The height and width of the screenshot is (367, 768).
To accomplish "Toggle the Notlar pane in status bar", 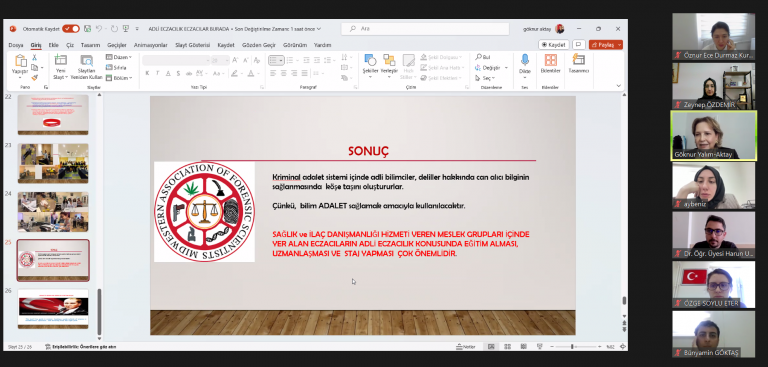I will click(467, 347).
